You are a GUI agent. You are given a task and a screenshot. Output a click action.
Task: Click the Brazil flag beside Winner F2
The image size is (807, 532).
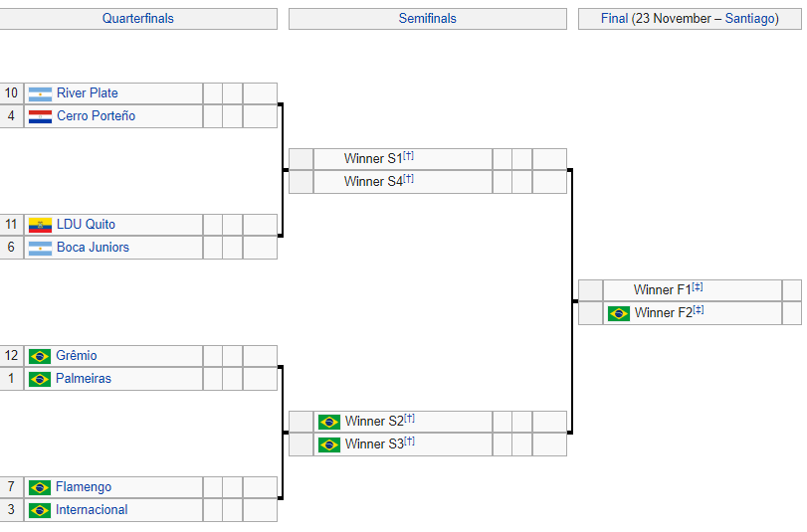[x=619, y=313]
